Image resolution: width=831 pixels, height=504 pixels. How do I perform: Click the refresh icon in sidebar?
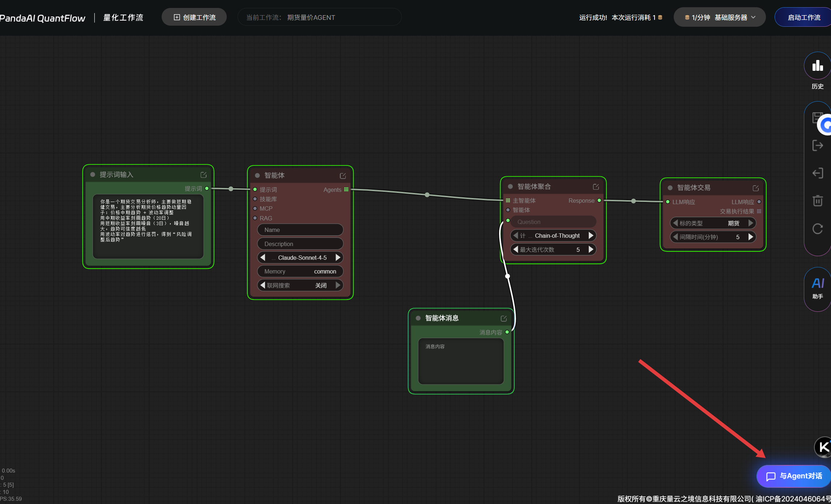coord(818,229)
